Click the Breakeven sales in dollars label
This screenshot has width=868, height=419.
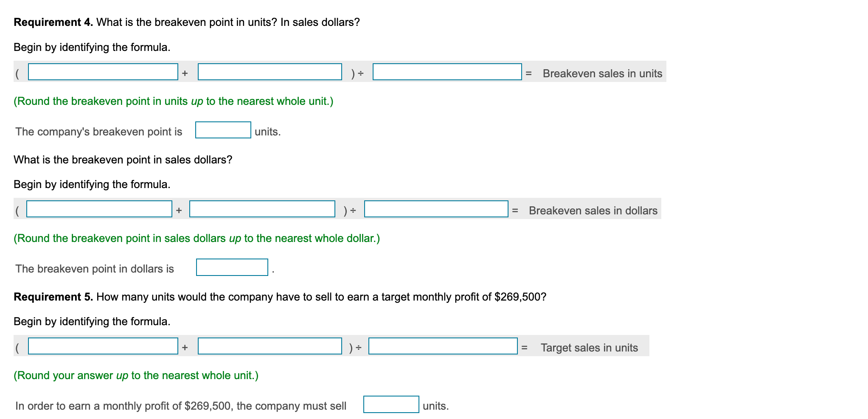(593, 210)
